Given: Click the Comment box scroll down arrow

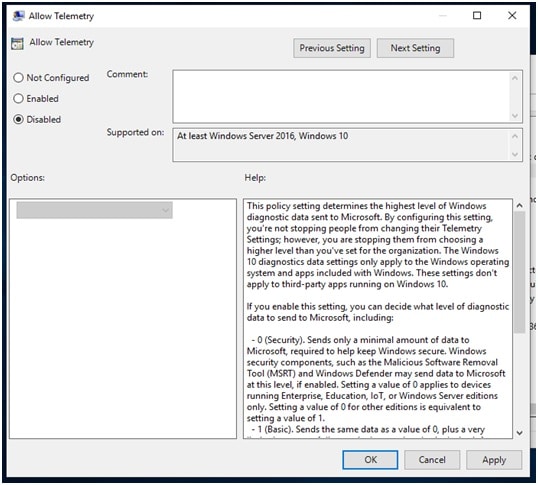Looking at the screenshot, I should tap(515, 116).
